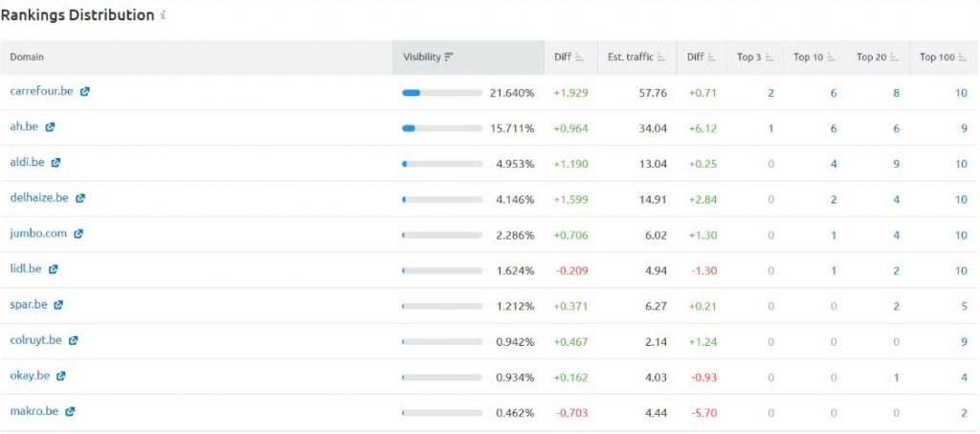Select the Rankings Distribution heading

pyautogui.click(x=78, y=15)
